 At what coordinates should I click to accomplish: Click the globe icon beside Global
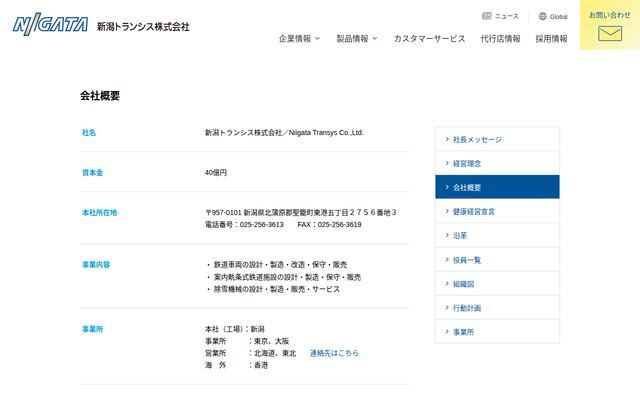(542, 16)
